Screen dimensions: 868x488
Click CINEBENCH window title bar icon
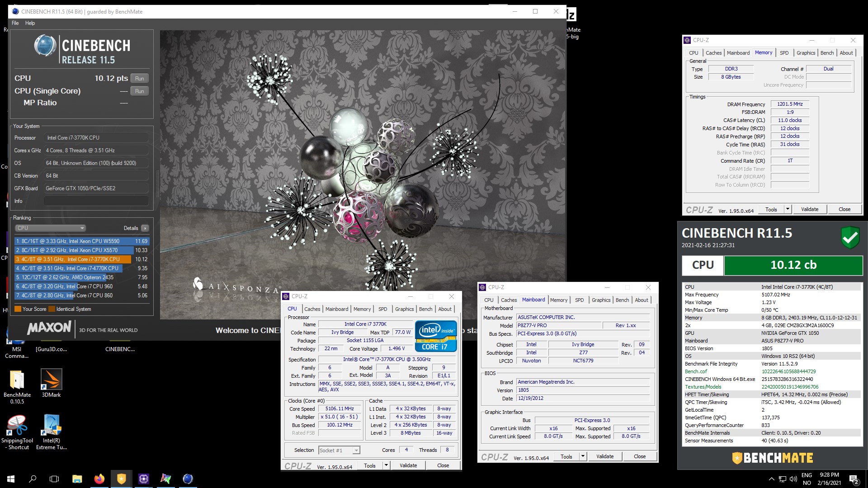point(15,11)
